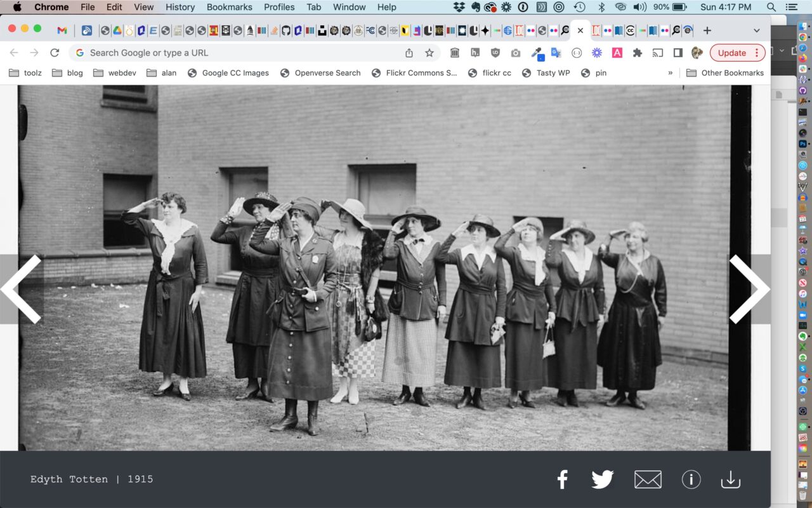
Task: Share the photo on Facebook
Action: click(x=562, y=479)
